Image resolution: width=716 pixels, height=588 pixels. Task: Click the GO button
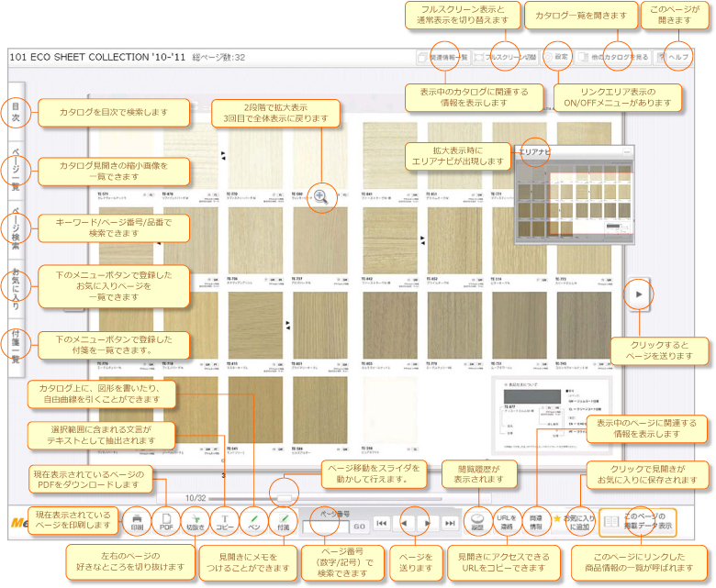point(359,527)
